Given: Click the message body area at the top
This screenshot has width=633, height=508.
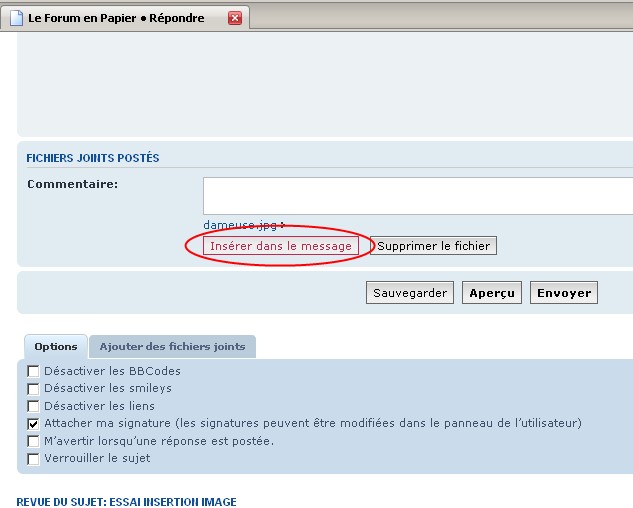Looking at the screenshot, I should (325, 85).
